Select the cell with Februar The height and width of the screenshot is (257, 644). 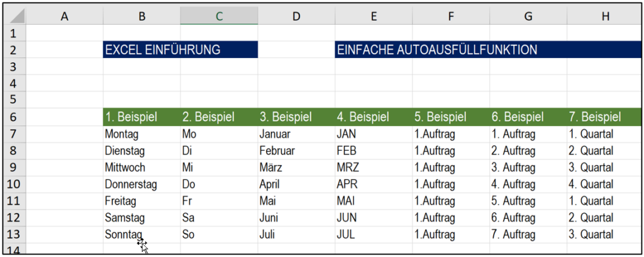tap(297, 151)
